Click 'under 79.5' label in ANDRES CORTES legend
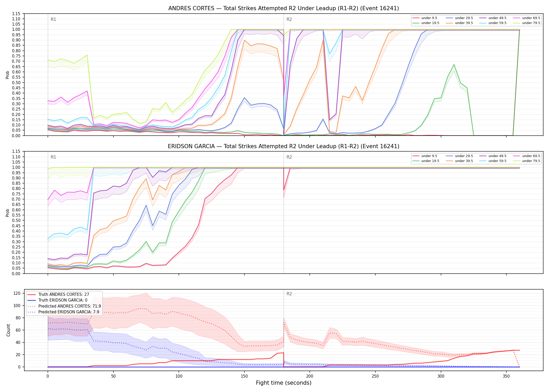The width and height of the screenshot is (549, 392). [531, 23]
